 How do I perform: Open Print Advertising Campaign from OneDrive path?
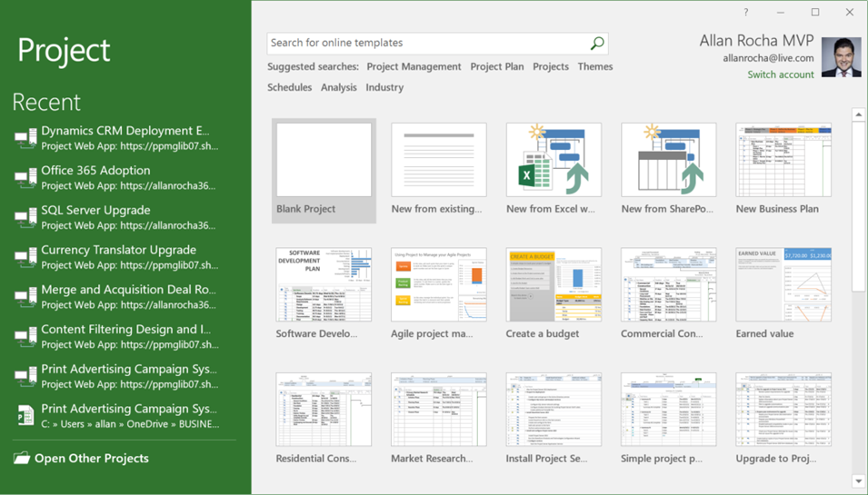pos(117,416)
